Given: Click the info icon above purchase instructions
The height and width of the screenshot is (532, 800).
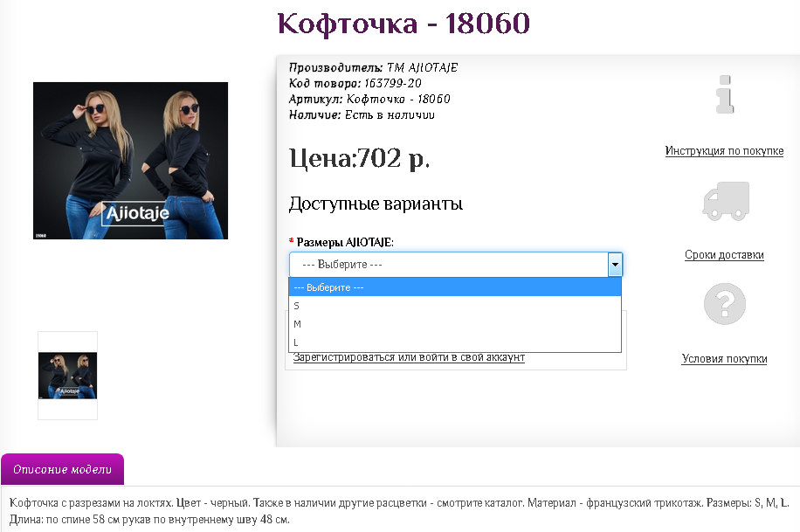Looking at the screenshot, I should [724, 94].
